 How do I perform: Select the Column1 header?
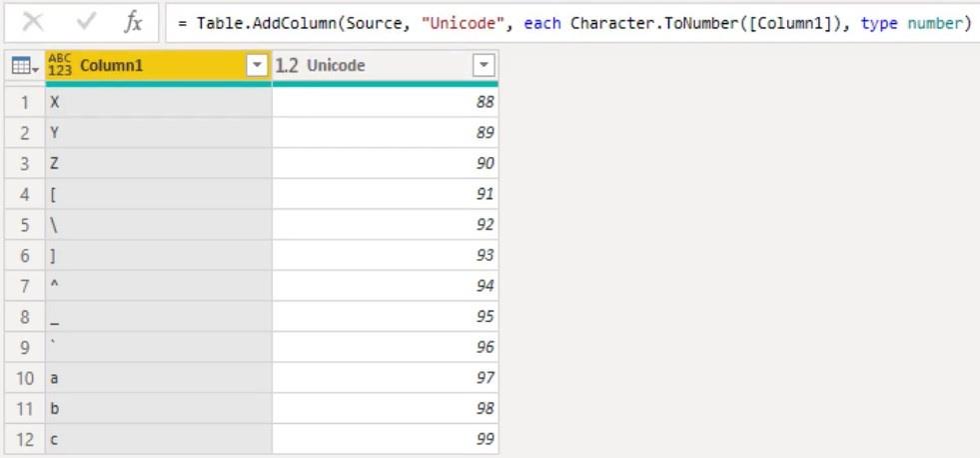point(159,65)
